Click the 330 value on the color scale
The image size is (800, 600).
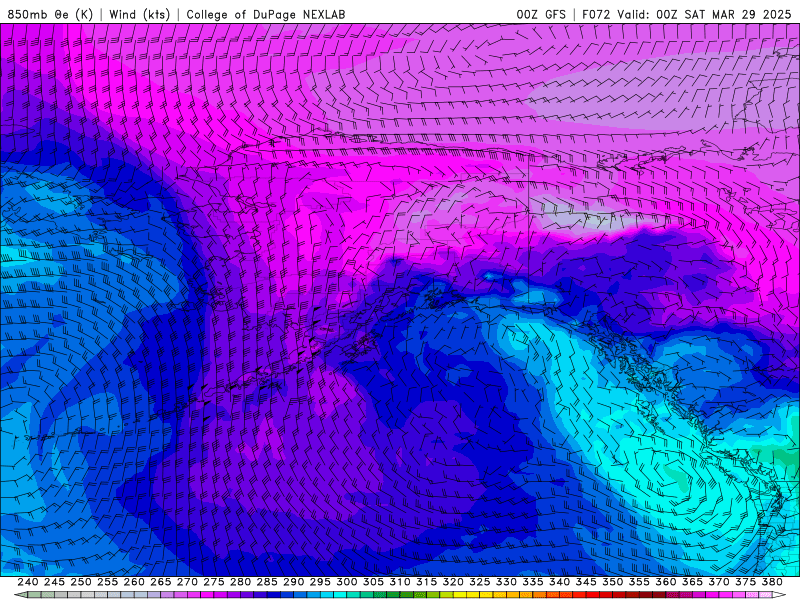coord(506,582)
